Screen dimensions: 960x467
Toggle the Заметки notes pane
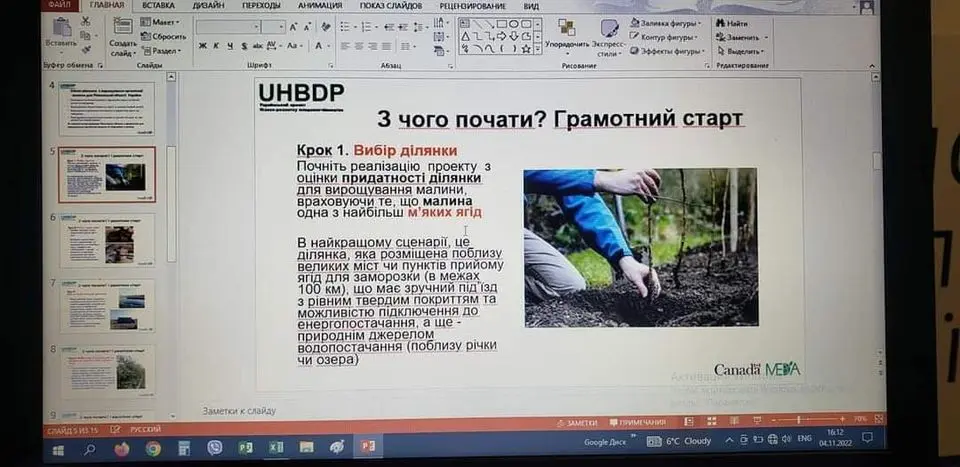point(577,423)
